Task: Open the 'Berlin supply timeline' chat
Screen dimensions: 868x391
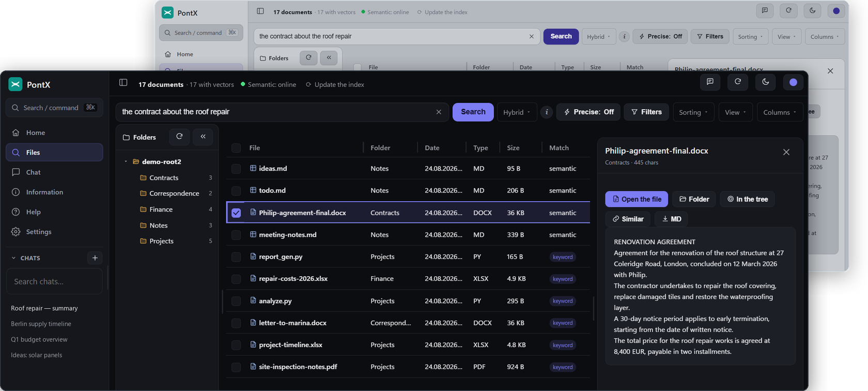Action: [41, 324]
